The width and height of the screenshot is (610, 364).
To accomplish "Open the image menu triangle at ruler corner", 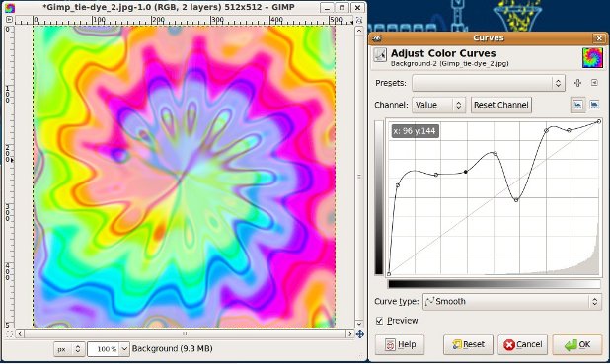I will (x=9, y=19).
